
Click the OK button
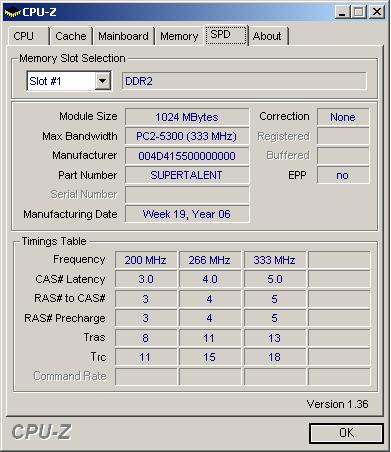346,433
